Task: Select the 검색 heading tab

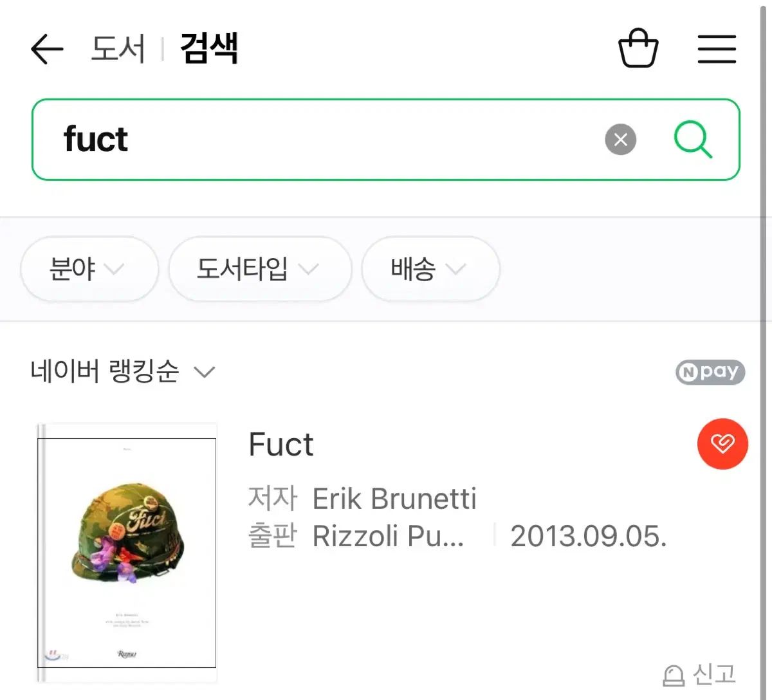Action: pos(209,49)
